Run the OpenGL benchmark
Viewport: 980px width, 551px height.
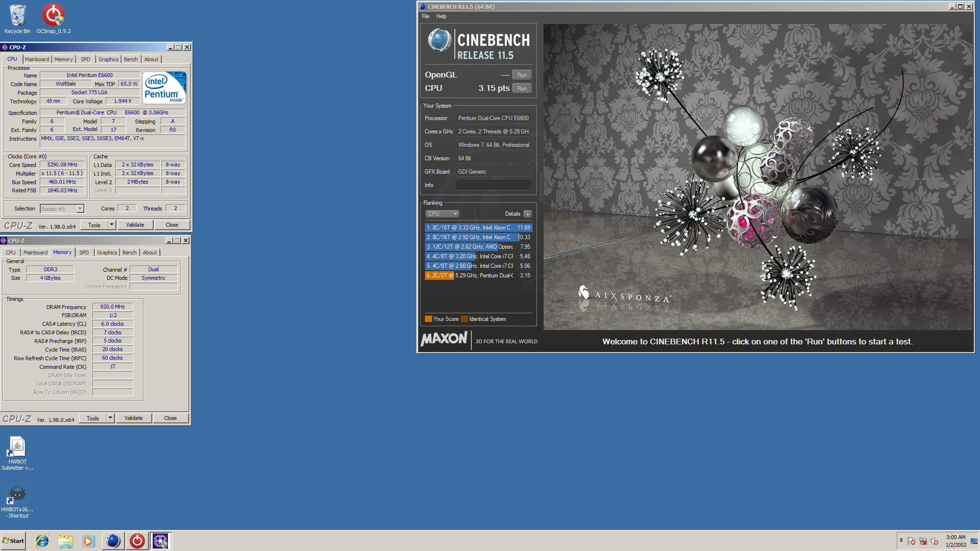pyautogui.click(x=522, y=75)
